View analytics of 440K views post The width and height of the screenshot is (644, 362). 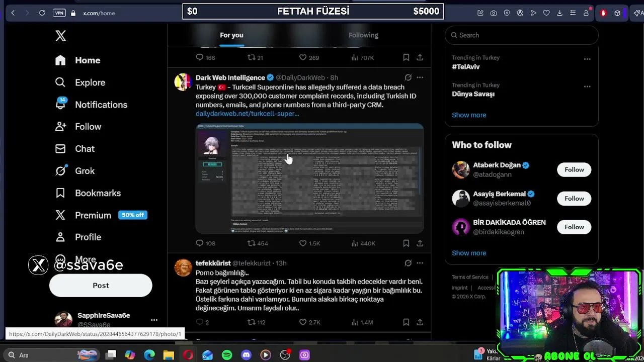click(363, 243)
